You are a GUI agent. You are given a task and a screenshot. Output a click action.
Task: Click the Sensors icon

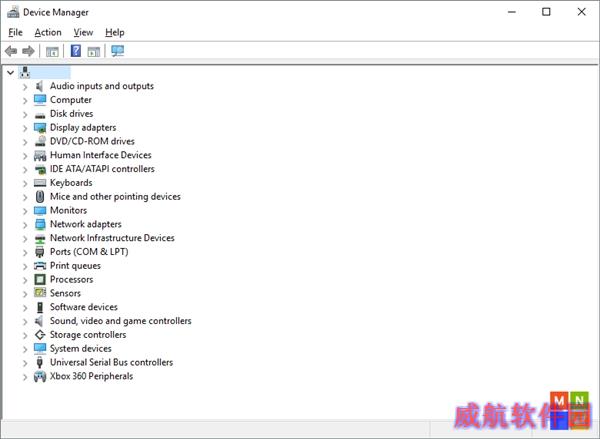(40, 293)
